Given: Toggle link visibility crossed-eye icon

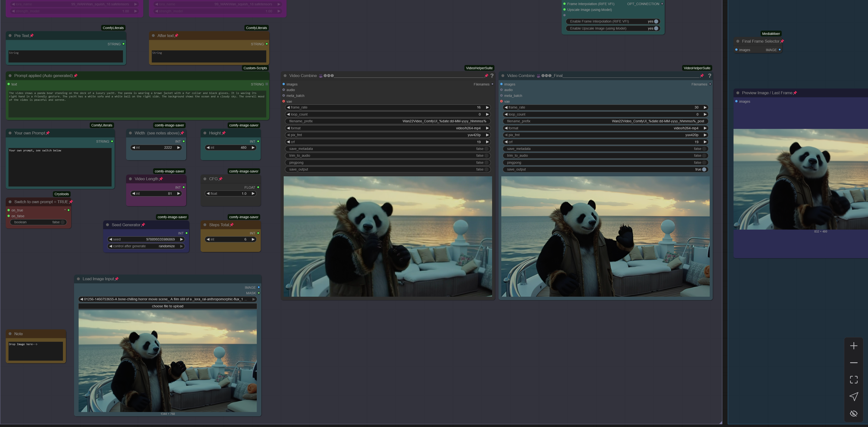Looking at the screenshot, I should 853,413.
